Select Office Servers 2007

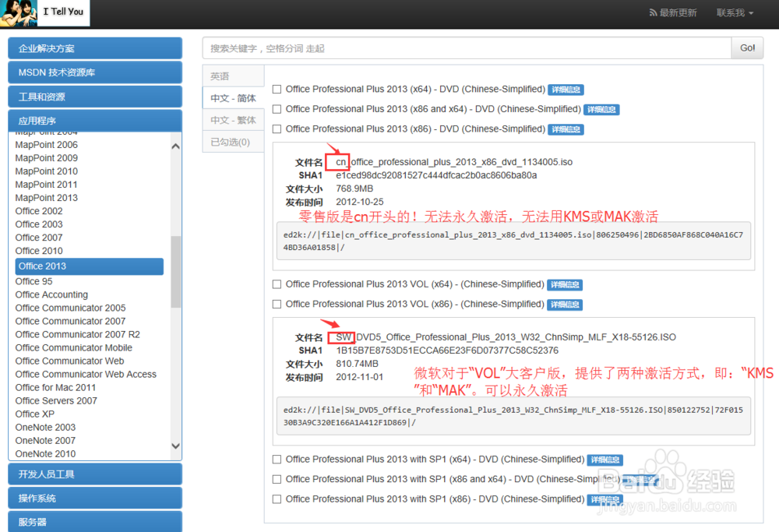[56, 401]
